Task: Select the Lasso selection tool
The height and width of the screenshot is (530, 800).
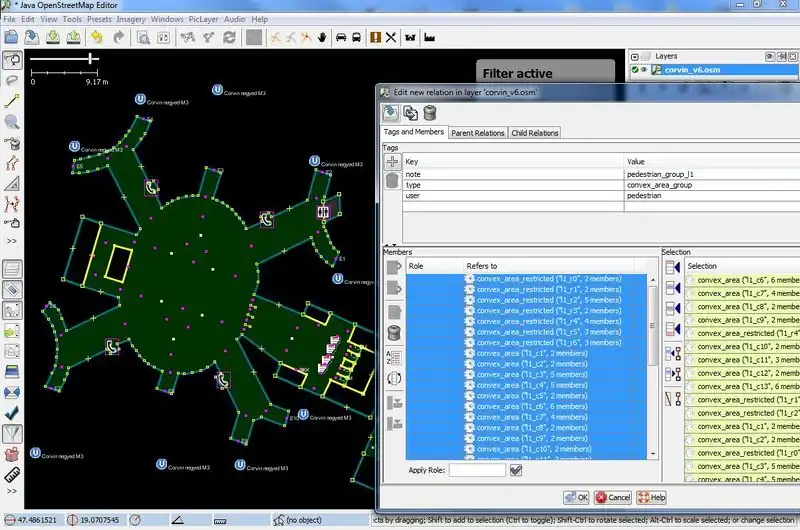Action: pyautogui.click(x=13, y=80)
